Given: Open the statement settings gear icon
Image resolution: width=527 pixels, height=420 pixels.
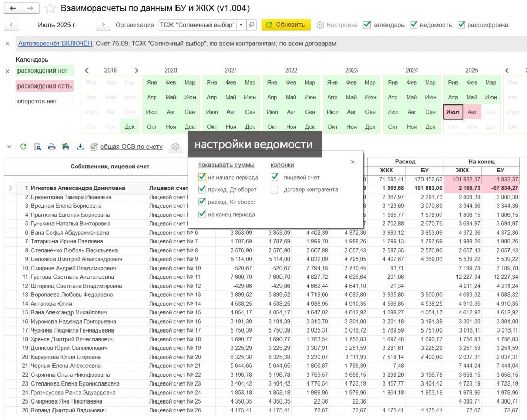Looking at the screenshot, I should tap(175, 147).
